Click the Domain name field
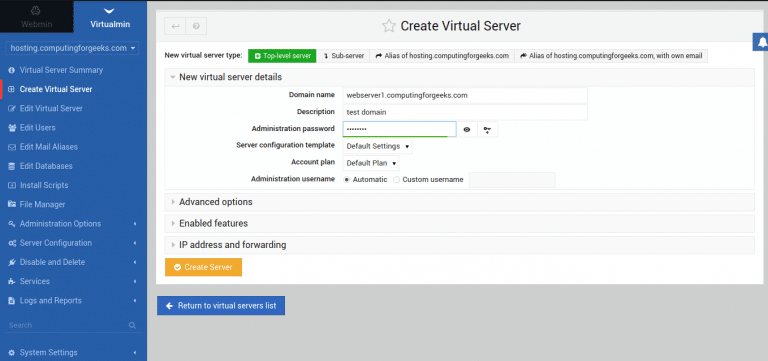This screenshot has width=768, height=361. (465, 96)
